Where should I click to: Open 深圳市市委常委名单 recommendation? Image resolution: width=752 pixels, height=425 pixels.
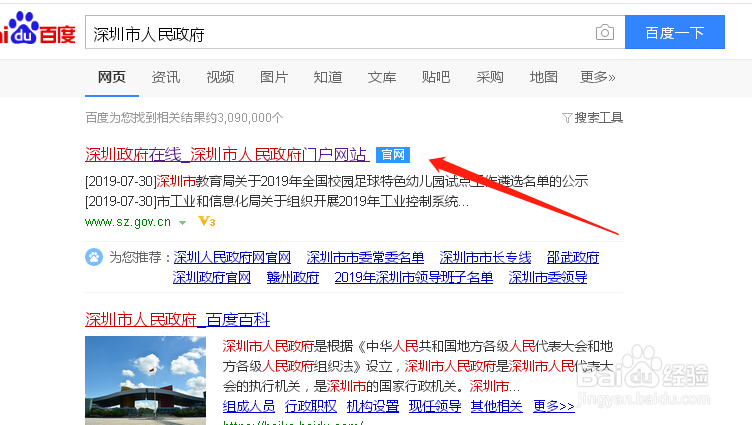365,258
